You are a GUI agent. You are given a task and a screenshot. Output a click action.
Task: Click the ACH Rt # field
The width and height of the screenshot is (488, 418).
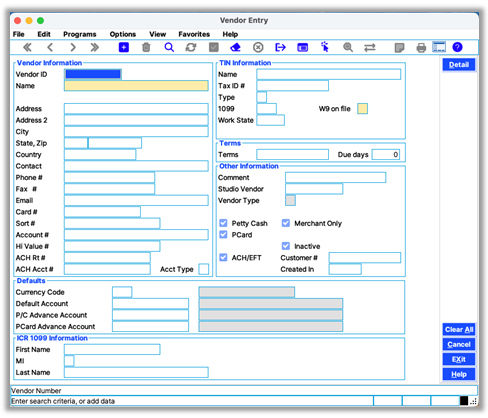click(x=107, y=257)
